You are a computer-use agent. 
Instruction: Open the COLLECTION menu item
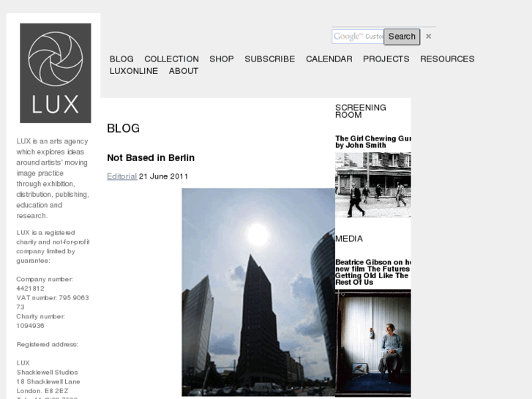coord(172,59)
